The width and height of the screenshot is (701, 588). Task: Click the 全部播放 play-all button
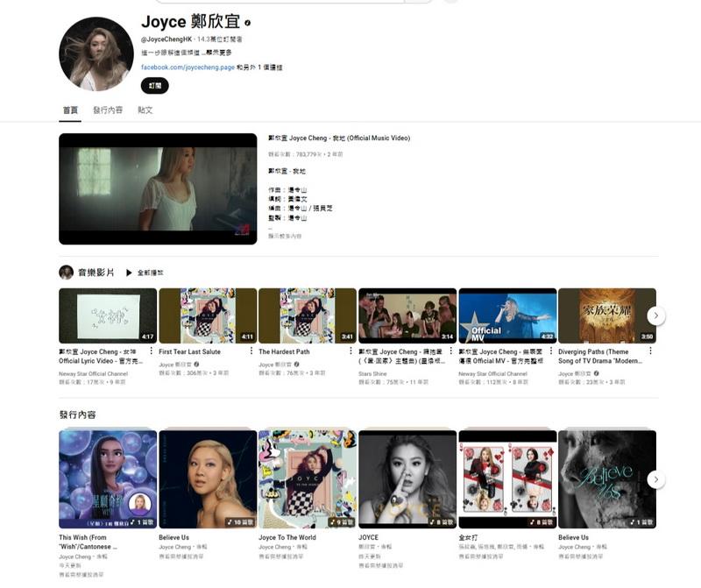[145, 273]
